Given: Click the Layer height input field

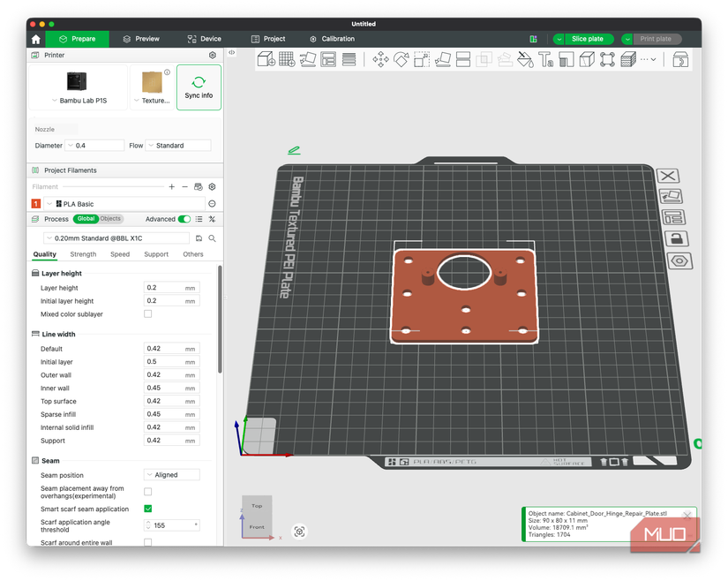Looking at the screenshot, I should point(171,288).
